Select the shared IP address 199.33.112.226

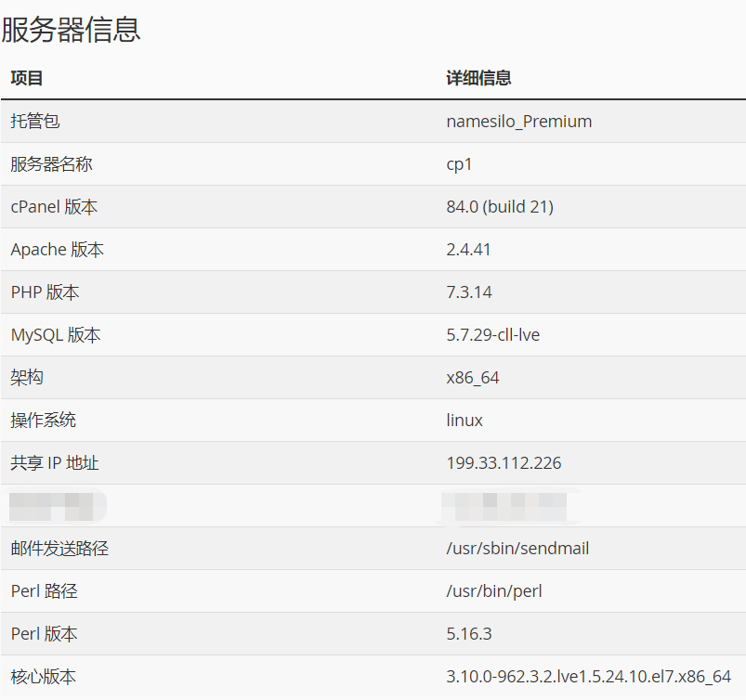pos(504,463)
